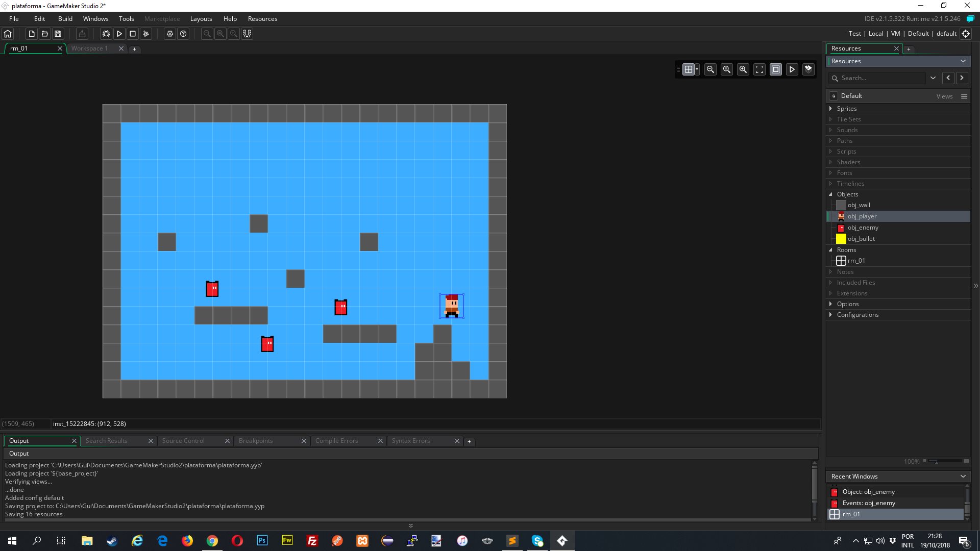Click the Add new resource button

point(908,48)
